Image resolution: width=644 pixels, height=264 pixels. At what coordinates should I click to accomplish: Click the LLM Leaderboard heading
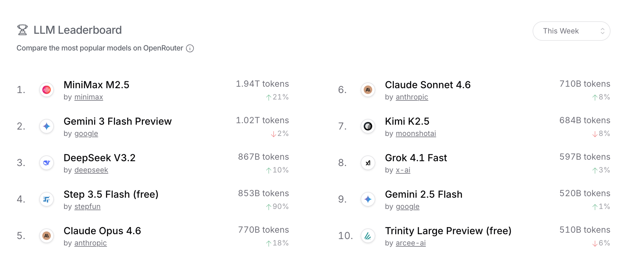point(78,30)
